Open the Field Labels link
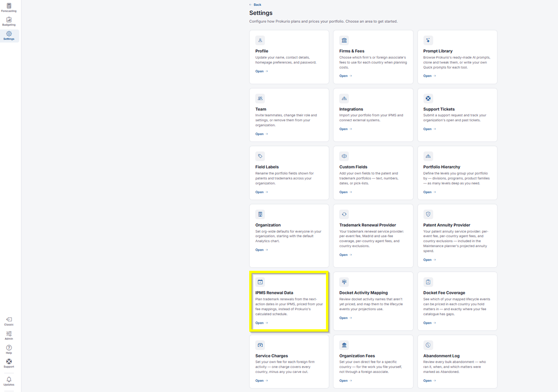The width and height of the screenshot is (558, 392). (261, 192)
